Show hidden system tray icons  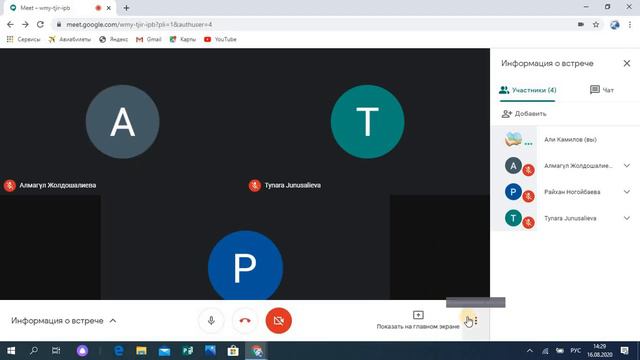529,351
